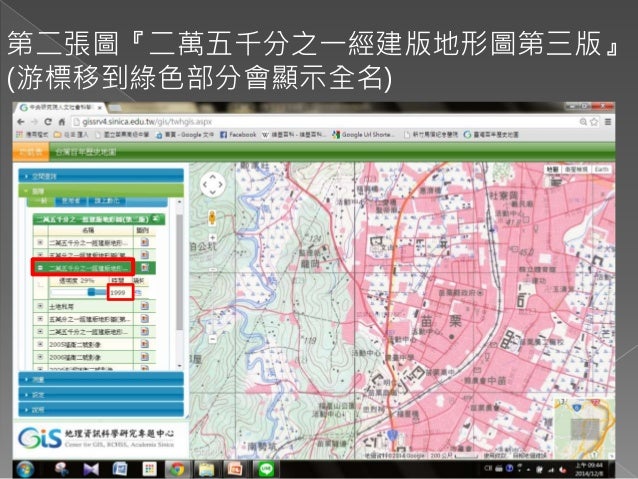The height and width of the screenshot is (479, 638).
Task: Expand the 設定 accordion panel
Action: [101, 394]
